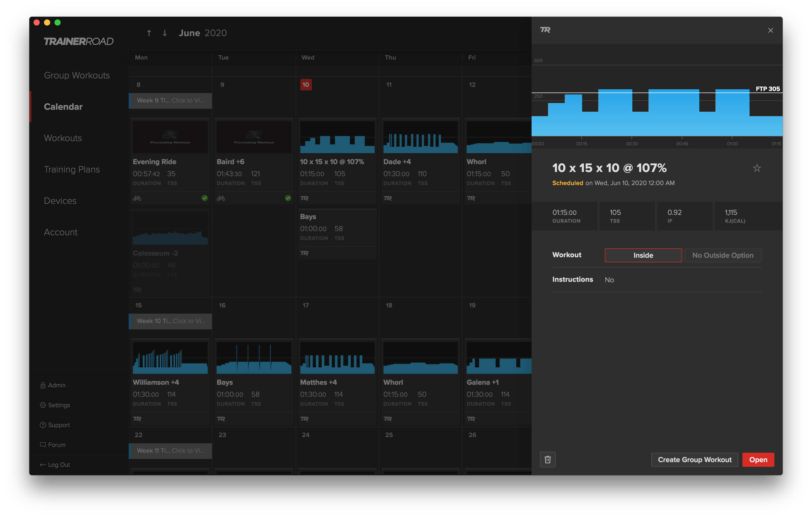The width and height of the screenshot is (812, 517).
Task: Open the Dade +4 workout thumbnail
Action: pyautogui.click(x=420, y=137)
